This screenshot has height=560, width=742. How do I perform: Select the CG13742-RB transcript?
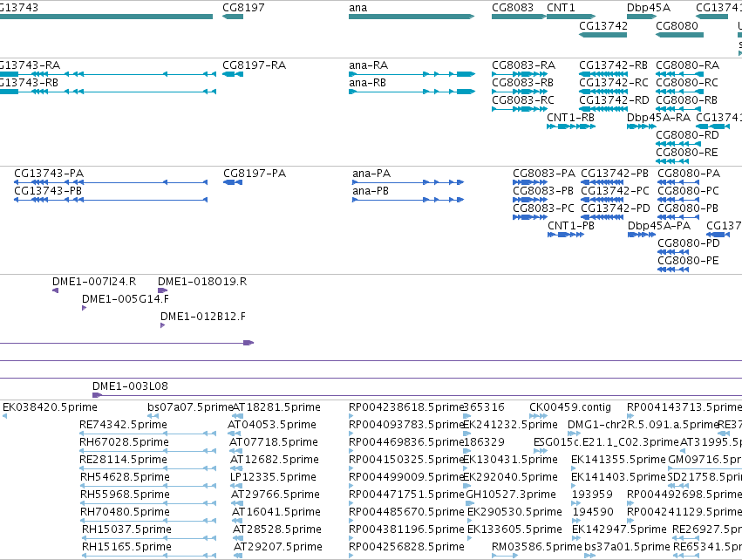click(603, 74)
